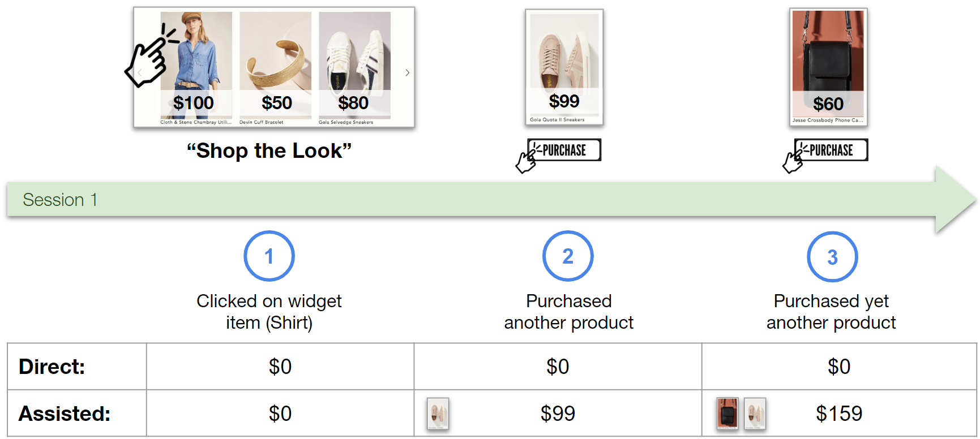Open the $60 Jesse Crossbody Phone Case card
The image size is (980, 439).
click(x=828, y=67)
